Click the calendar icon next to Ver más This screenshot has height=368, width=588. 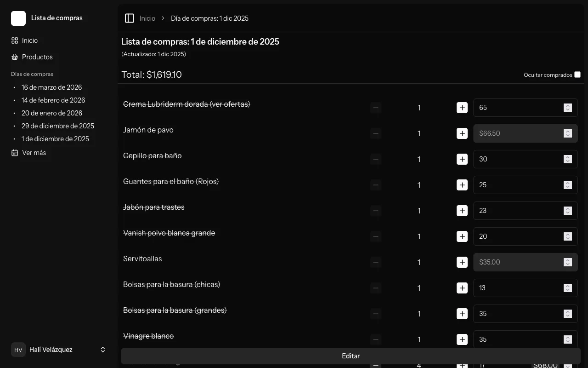(14, 152)
